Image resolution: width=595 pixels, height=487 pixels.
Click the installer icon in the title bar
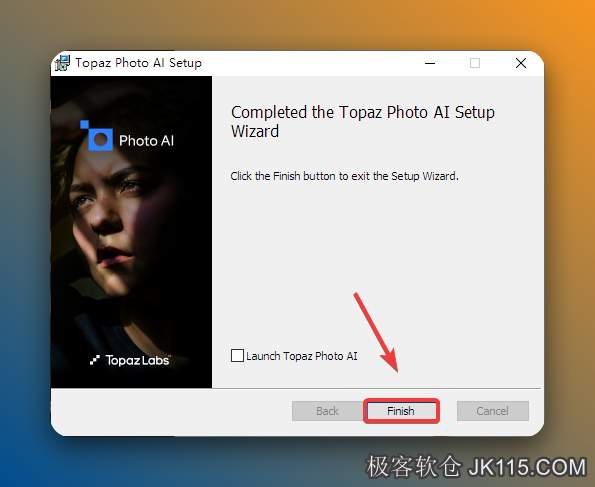coord(62,63)
